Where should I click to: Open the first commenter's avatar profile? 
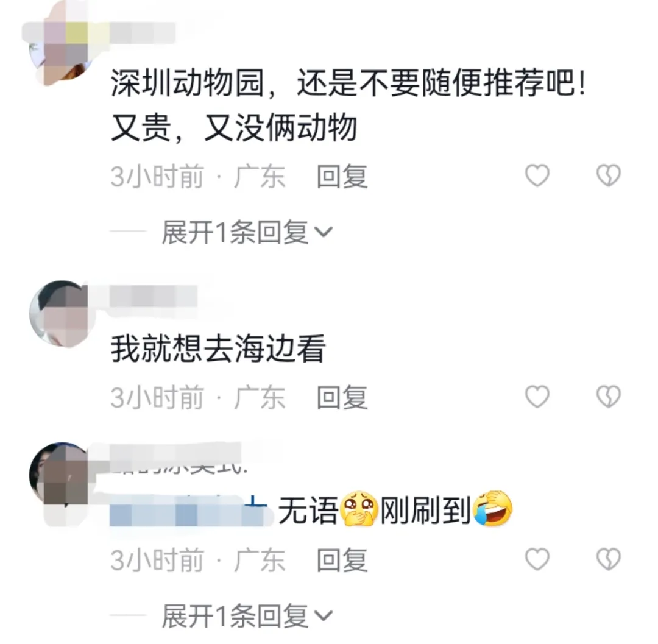(x=62, y=46)
